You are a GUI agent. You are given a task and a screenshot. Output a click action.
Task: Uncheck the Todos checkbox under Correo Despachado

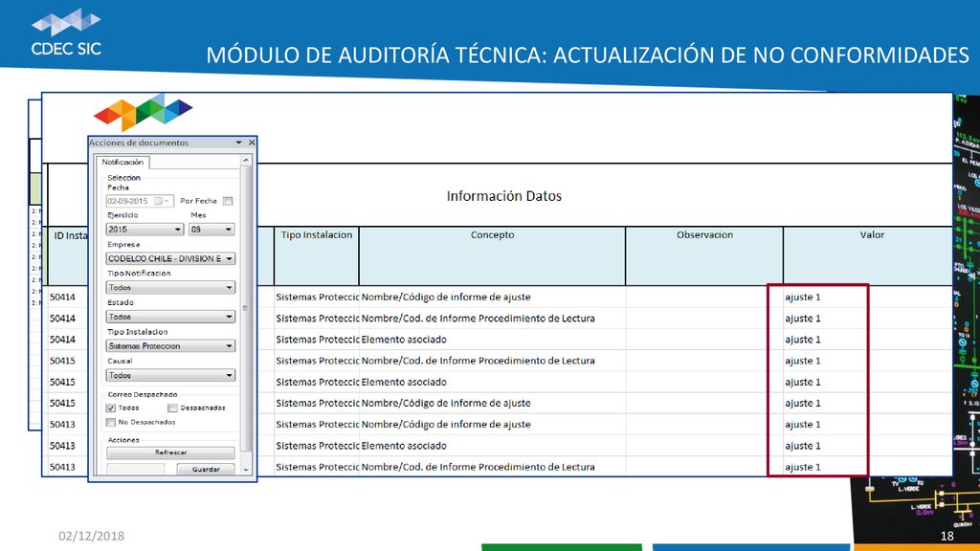click(111, 408)
